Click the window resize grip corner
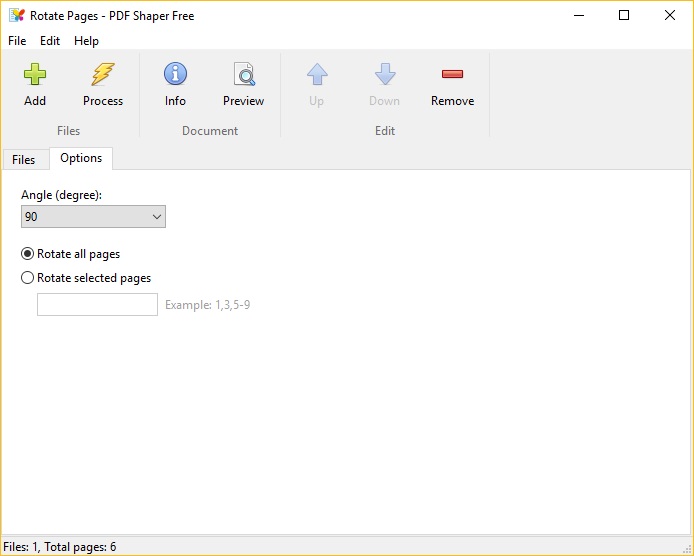Viewport: 694px width, 556px height. click(x=687, y=549)
